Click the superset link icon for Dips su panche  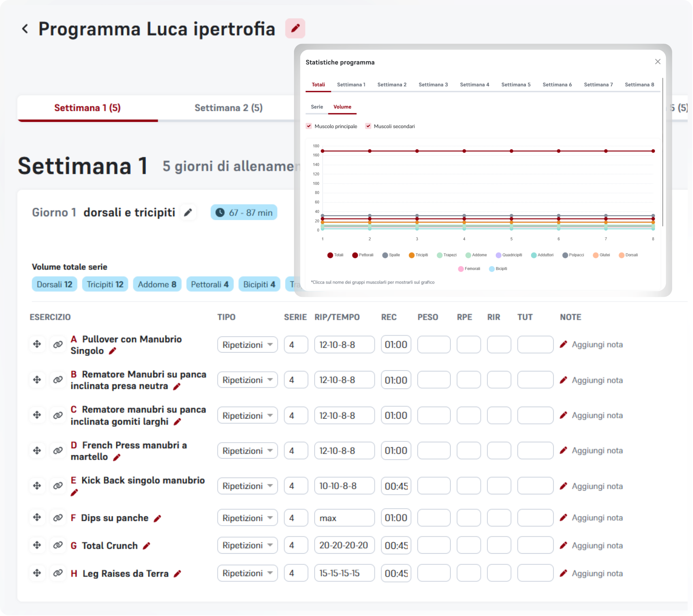point(58,517)
